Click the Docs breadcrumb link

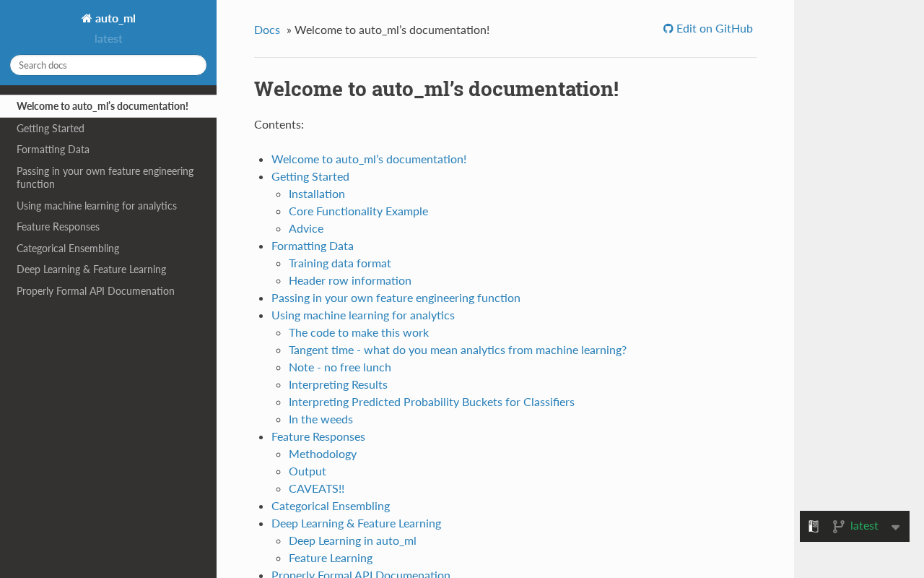[x=267, y=30]
